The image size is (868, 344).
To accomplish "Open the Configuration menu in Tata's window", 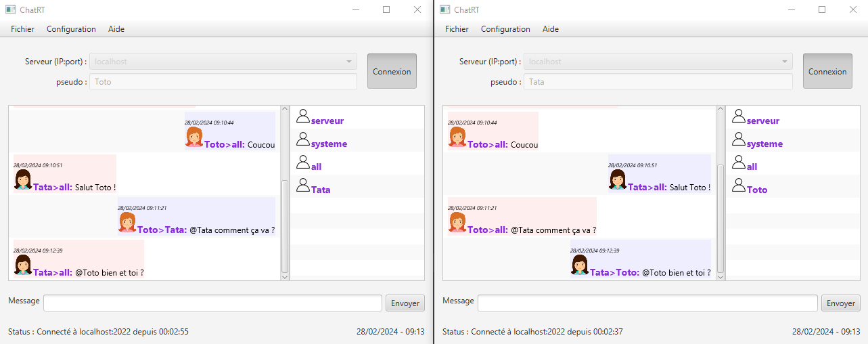I will (505, 29).
